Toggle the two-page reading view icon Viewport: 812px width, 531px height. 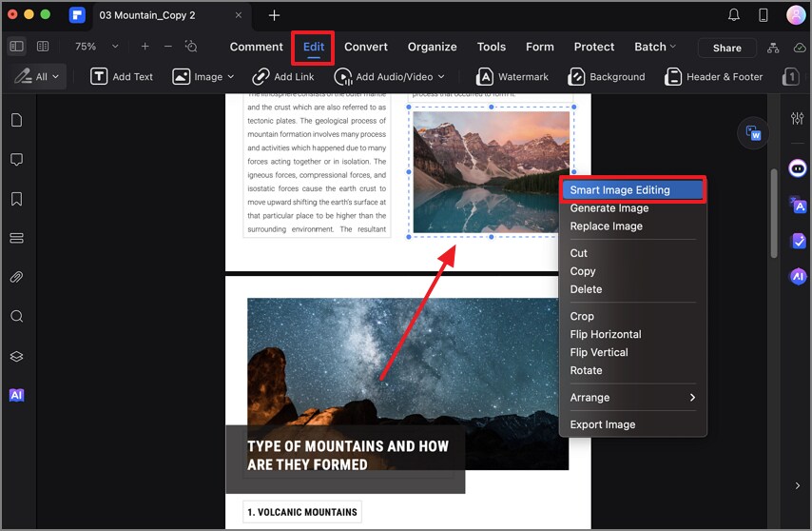pos(43,47)
